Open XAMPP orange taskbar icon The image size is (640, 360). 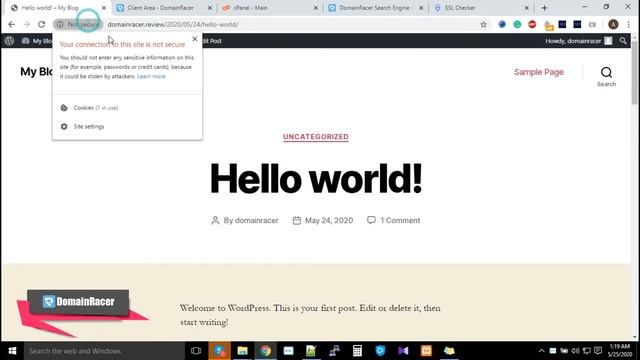(x=426, y=351)
